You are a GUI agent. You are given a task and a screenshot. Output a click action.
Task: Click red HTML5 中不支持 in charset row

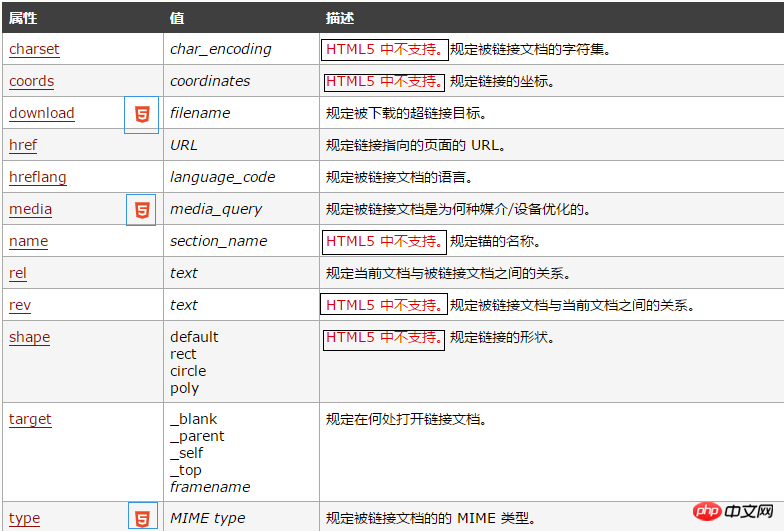(x=384, y=50)
